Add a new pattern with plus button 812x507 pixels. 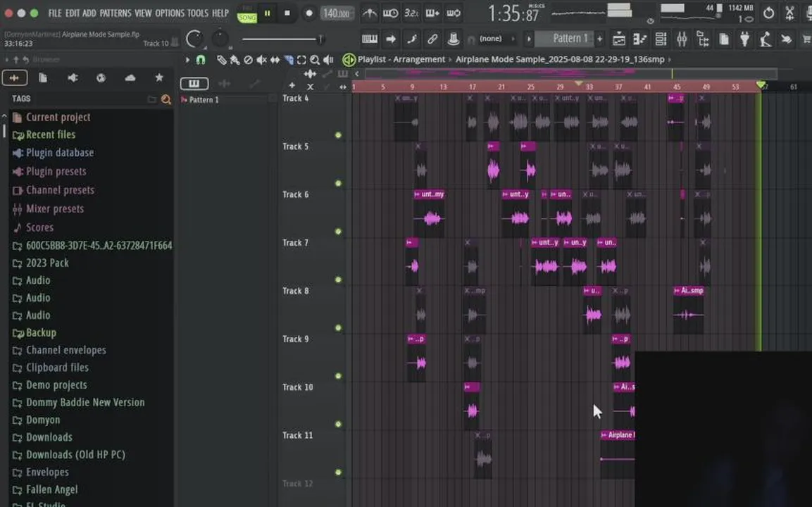pos(600,39)
